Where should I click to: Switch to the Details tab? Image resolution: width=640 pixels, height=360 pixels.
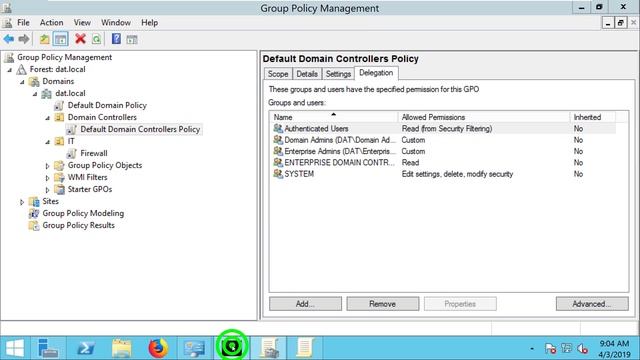click(307, 74)
